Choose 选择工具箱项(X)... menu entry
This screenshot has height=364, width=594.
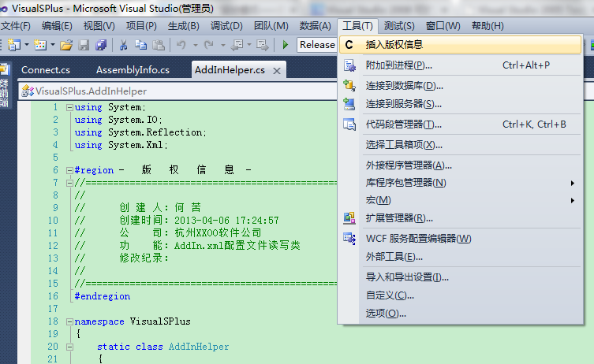tap(460, 145)
